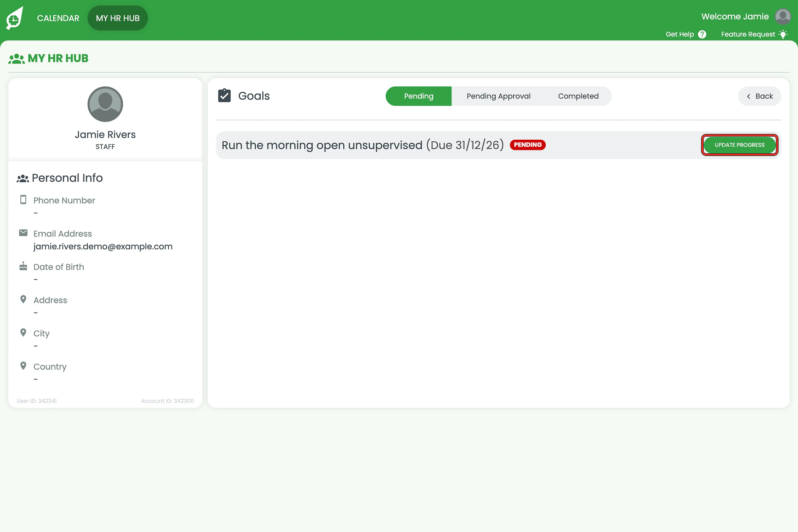Click the City pin icon
This screenshot has height=532, width=798.
point(23,332)
